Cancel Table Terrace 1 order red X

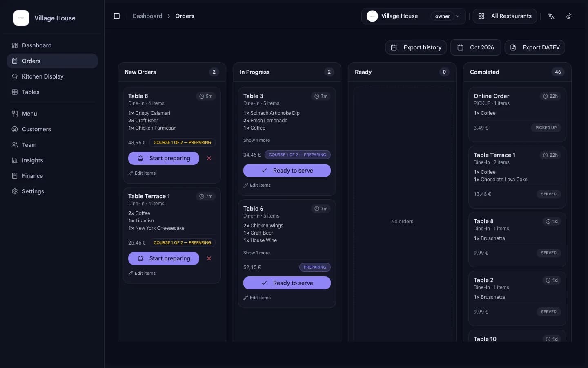coord(209,258)
